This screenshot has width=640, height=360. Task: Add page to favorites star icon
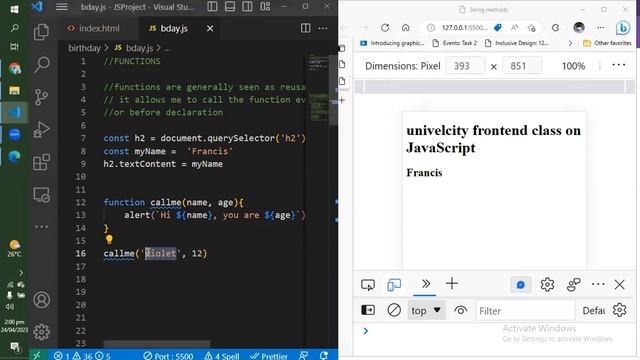(x=531, y=27)
